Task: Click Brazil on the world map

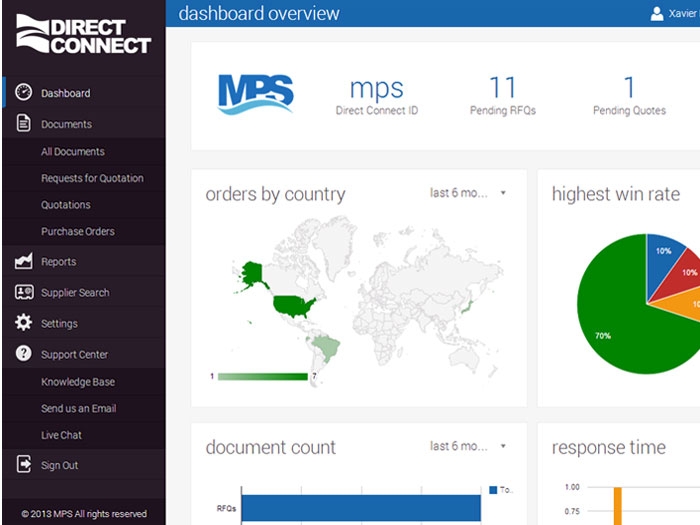Action: point(327,347)
